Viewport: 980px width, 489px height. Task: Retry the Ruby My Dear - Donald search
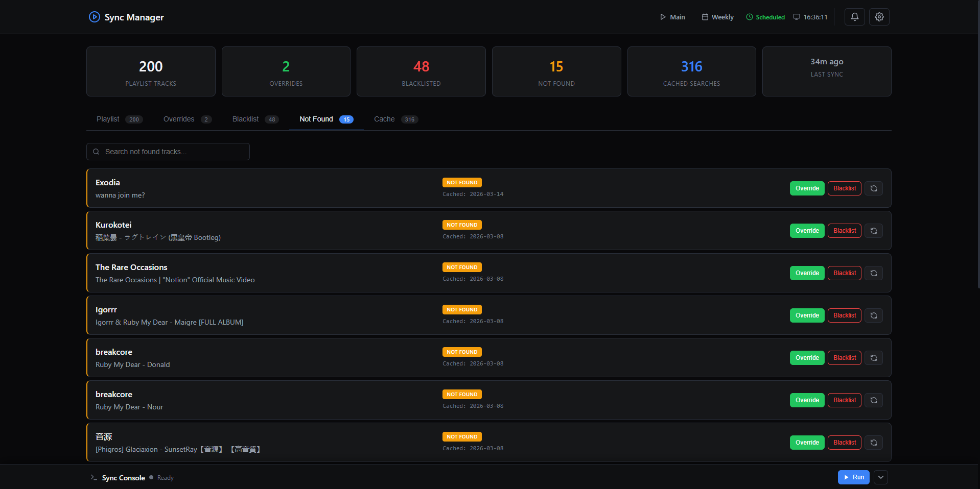click(873, 358)
